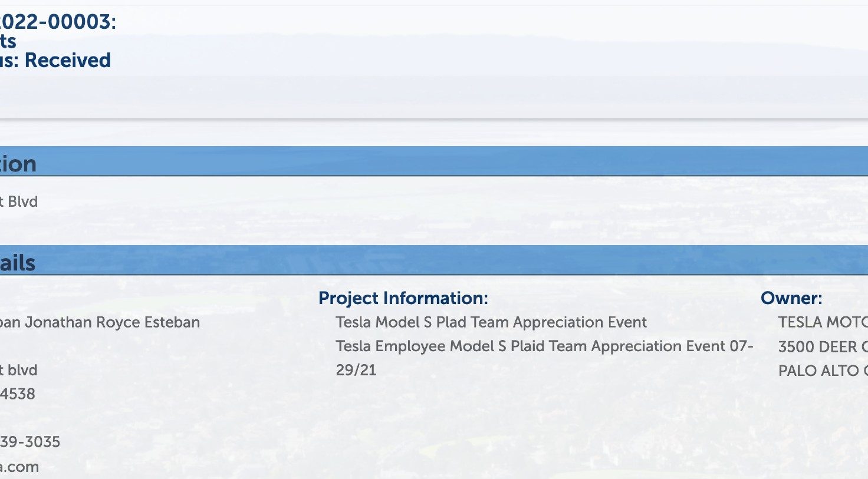This screenshot has height=479, width=868.
Task: Click the 29/21 date text
Action: coord(356,370)
